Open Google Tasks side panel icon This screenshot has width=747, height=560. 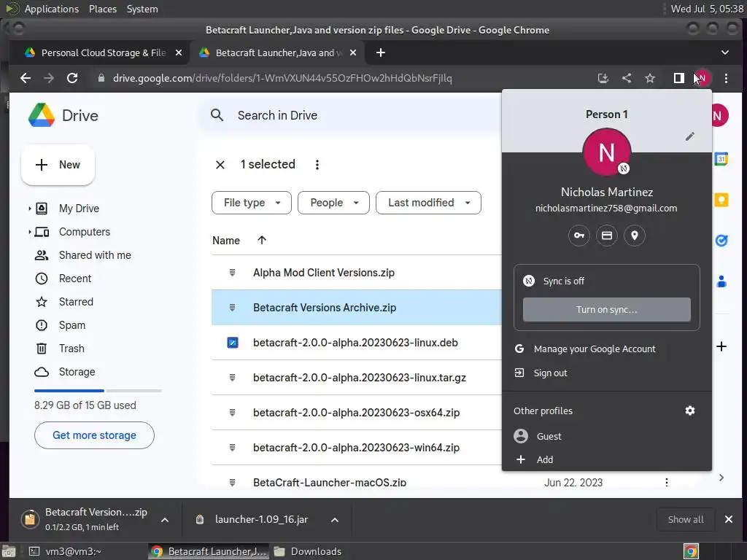(721, 241)
